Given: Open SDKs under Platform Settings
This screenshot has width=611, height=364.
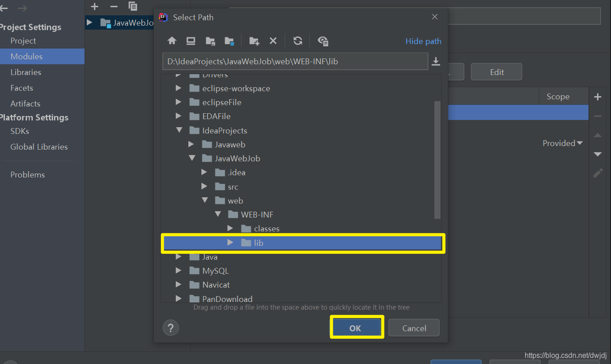Looking at the screenshot, I should (20, 131).
